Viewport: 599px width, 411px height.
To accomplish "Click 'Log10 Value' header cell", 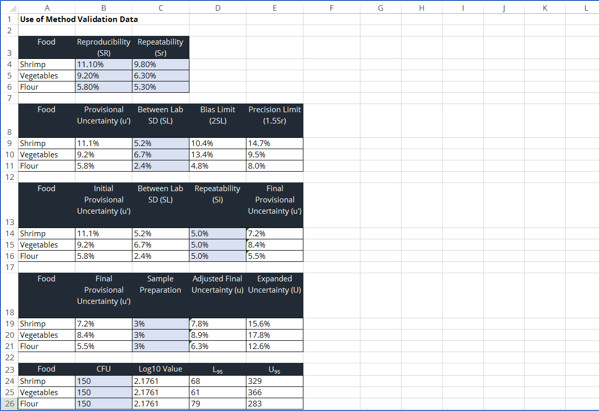I will tap(160, 369).
